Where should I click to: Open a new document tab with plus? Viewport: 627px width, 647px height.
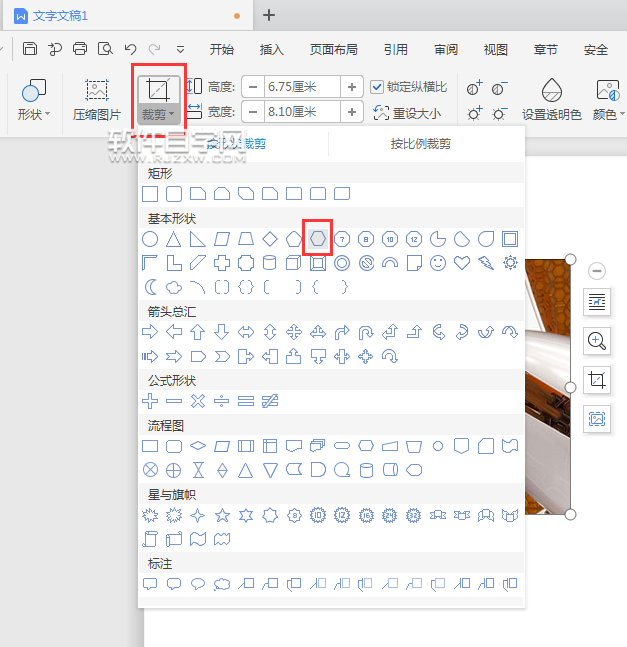click(x=269, y=15)
